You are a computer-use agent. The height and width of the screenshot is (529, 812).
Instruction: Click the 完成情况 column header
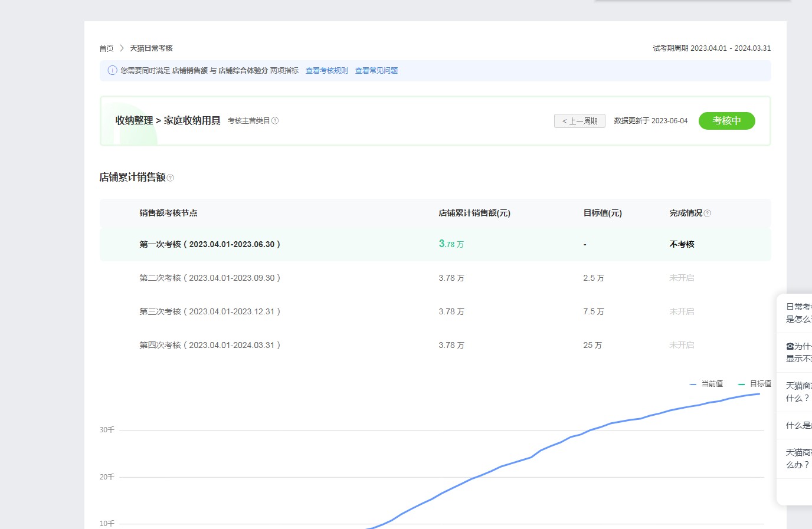(x=686, y=213)
